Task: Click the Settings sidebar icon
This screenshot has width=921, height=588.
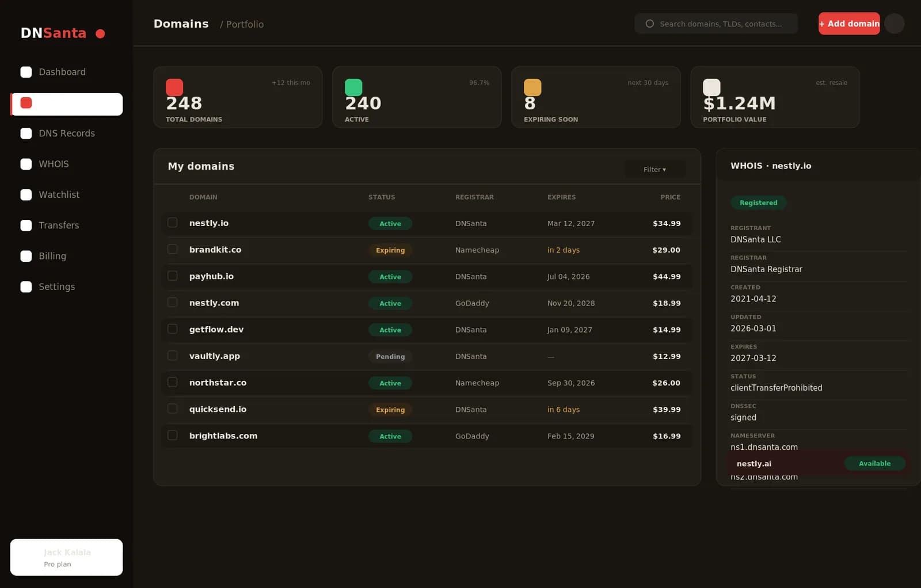Action: pyautogui.click(x=26, y=287)
